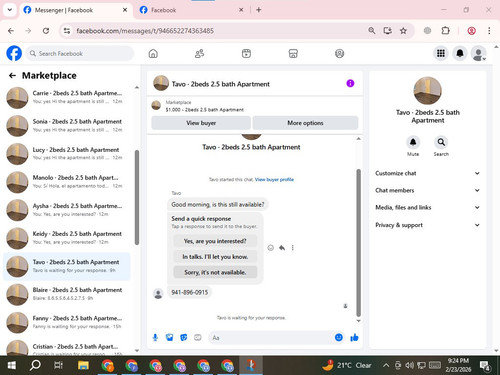Screen dimensions: 500x375
Task: Open Windows taskbar search
Action: point(35,365)
